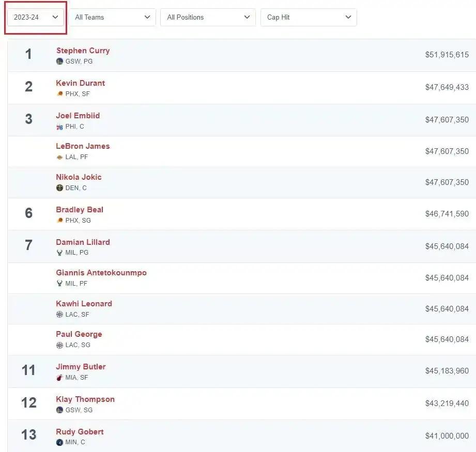Click the Clippers logo under Kawhi Leonard
Image resolution: width=476 pixels, height=452 pixels.
[x=59, y=315]
